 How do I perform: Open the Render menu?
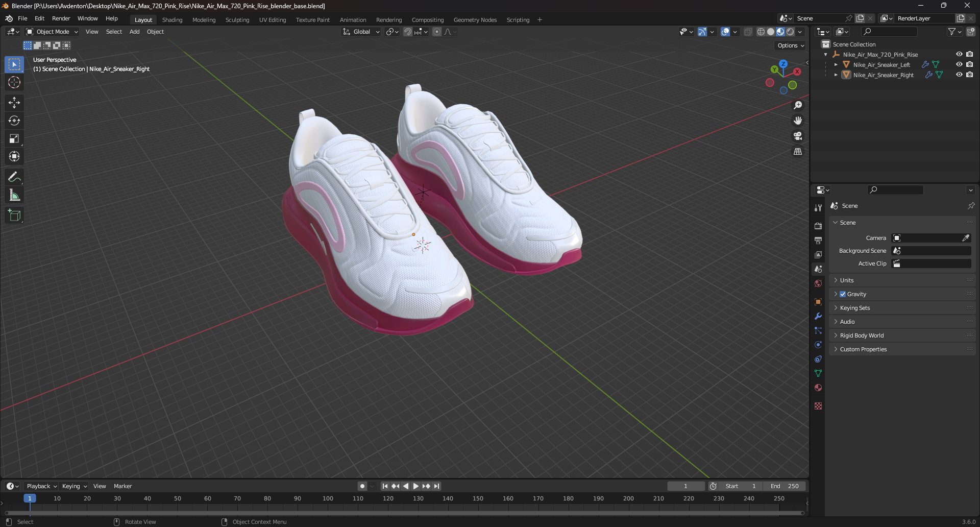(x=61, y=18)
